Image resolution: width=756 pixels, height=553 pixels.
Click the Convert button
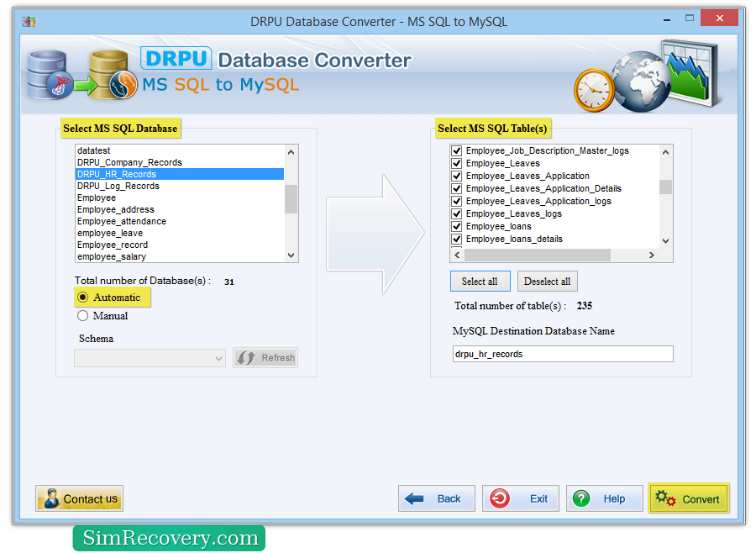click(689, 498)
